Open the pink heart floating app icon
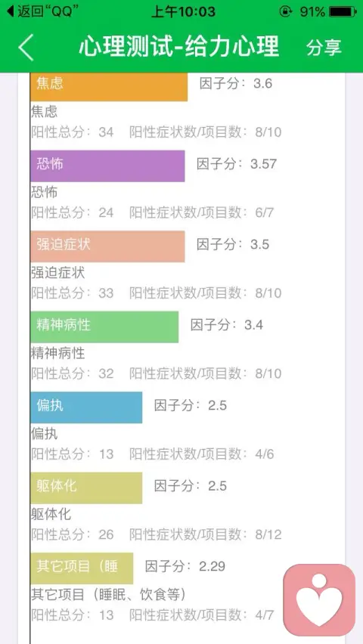The height and width of the screenshot is (644, 363). (x=319, y=599)
